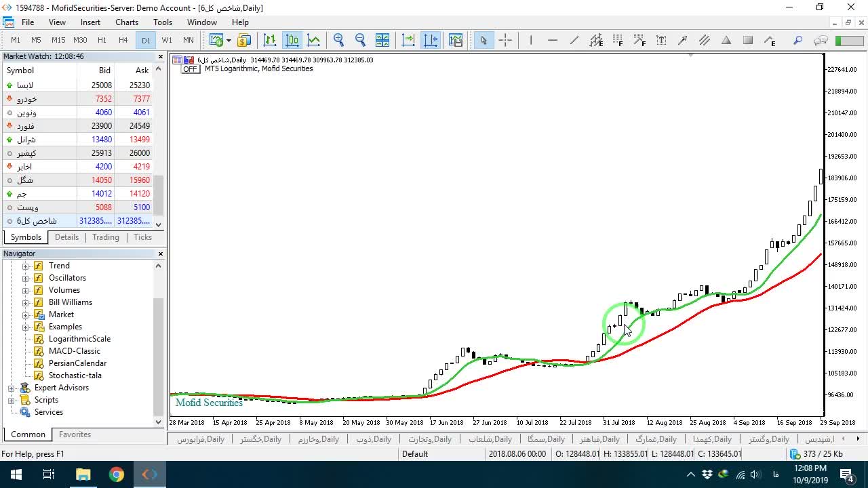Switch chart to bar chart icon
This screenshot has height=488, width=868.
(270, 40)
